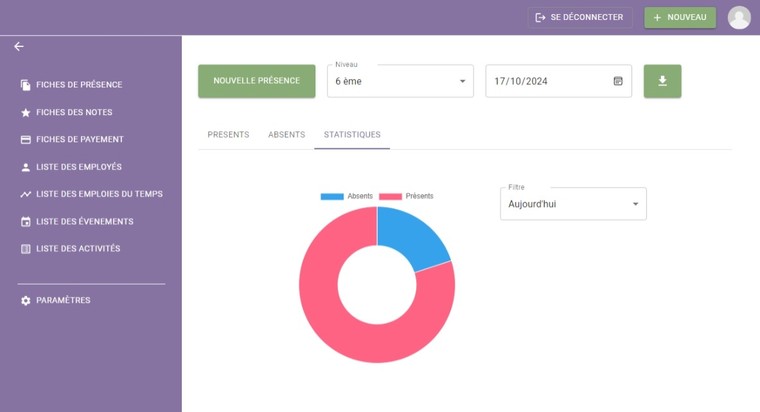Open the Filtre dropdown set to Aujourd'hui
The width and height of the screenshot is (760, 412).
click(x=573, y=204)
